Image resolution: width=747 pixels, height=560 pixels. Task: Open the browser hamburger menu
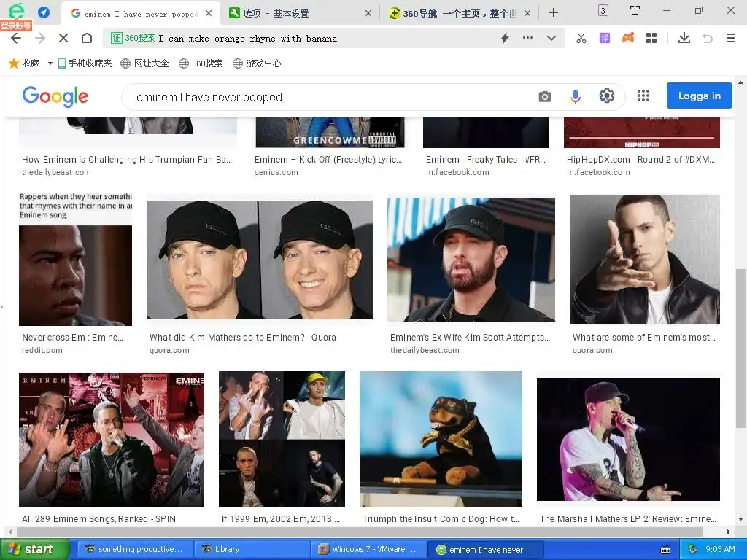731,38
